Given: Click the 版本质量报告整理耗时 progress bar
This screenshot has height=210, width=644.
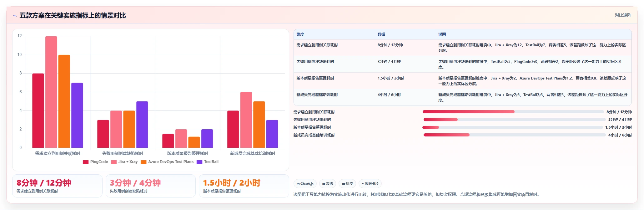Looking at the screenshot, I should (x=512, y=127).
